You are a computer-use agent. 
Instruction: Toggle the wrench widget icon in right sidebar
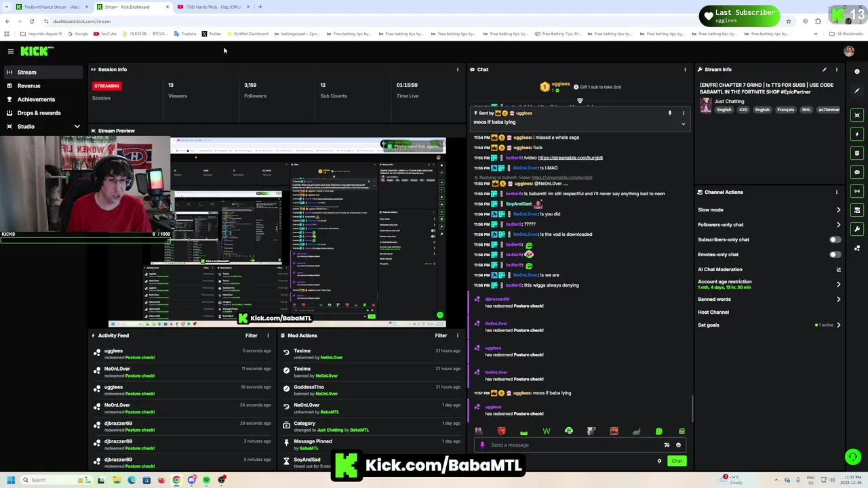(x=857, y=229)
